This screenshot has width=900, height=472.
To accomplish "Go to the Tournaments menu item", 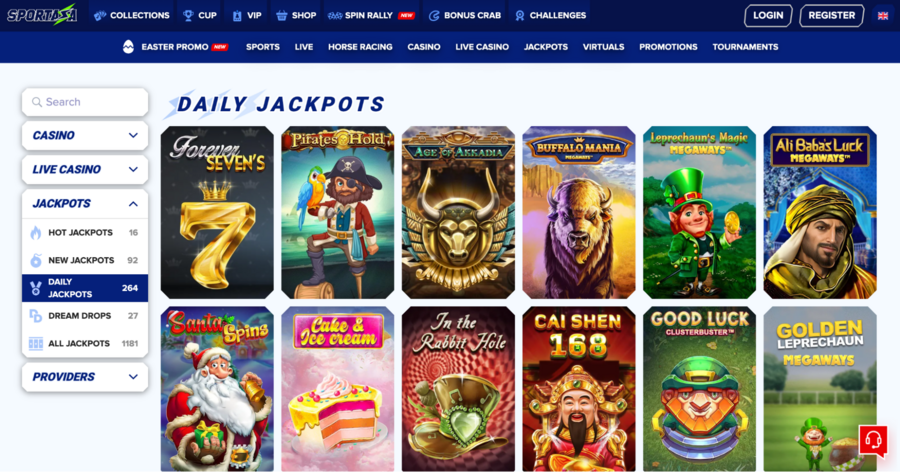I will [x=745, y=47].
